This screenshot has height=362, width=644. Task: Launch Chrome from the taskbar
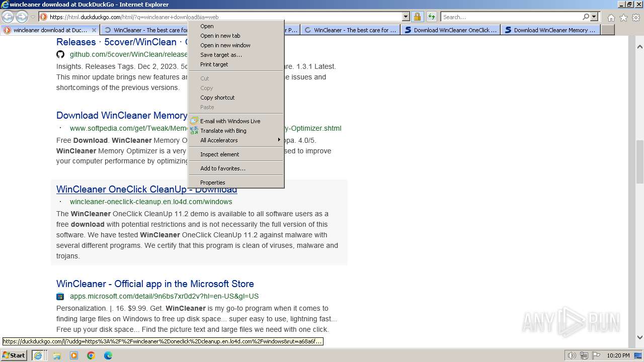[x=91, y=355]
